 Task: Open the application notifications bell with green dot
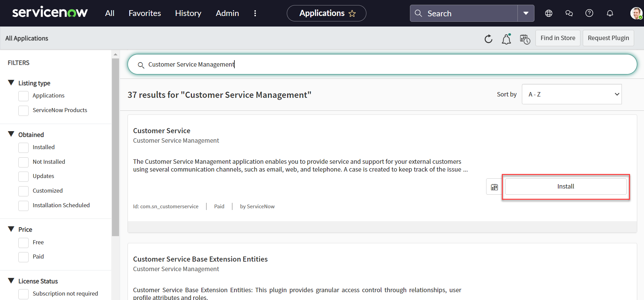pos(506,39)
